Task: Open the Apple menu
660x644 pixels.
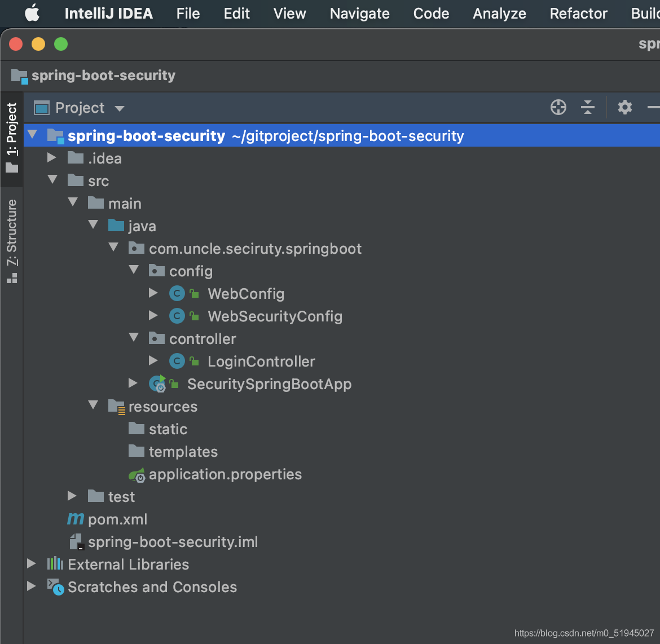Action: (32, 14)
